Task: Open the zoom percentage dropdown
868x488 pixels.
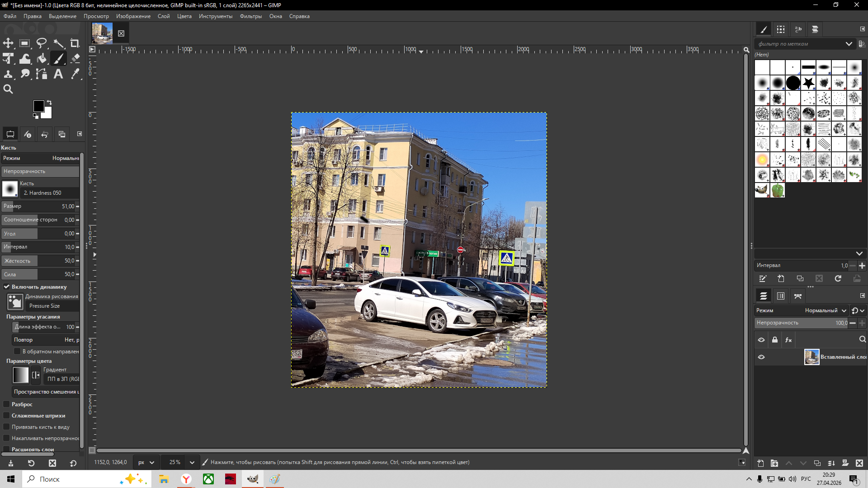Action: (x=192, y=462)
